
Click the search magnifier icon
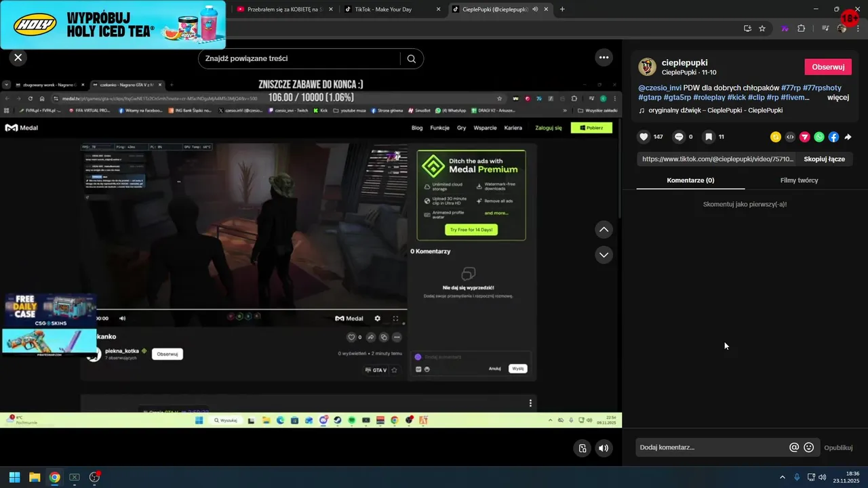411,58
